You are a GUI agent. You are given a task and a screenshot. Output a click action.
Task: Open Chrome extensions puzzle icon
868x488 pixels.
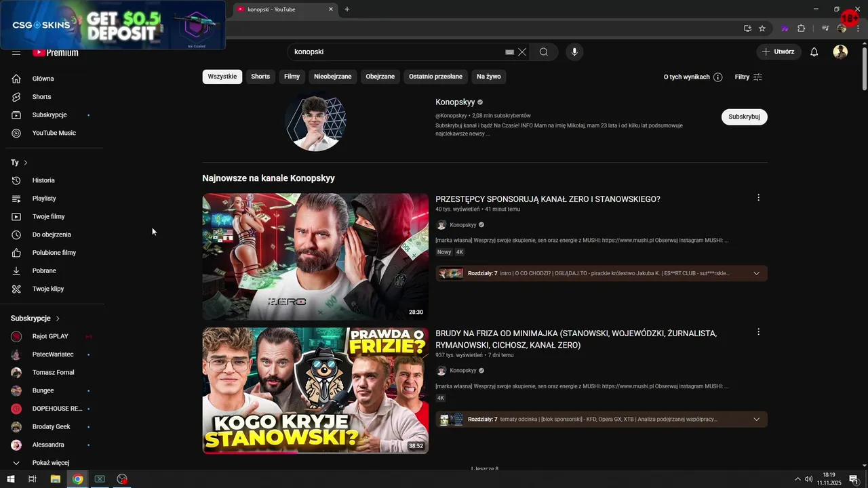pyautogui.click(x=802, y=28)
